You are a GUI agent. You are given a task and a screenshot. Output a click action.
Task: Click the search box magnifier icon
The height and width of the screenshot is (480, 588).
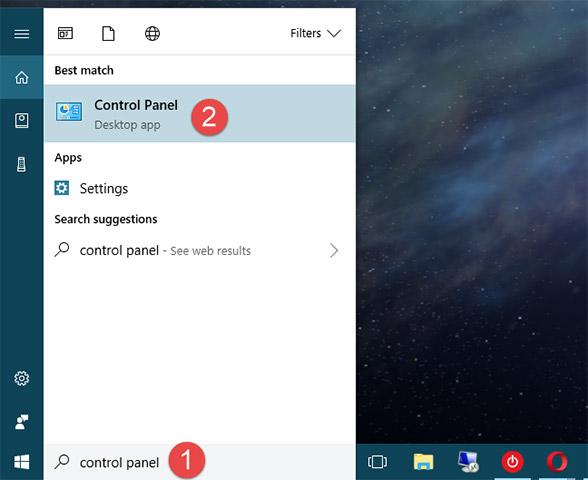click(62, 462)
